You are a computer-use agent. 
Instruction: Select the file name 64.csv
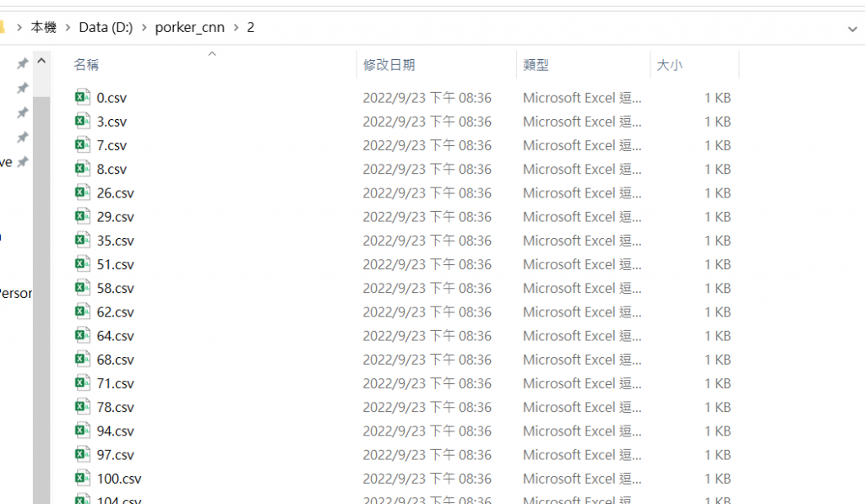[x=115, y=335]
